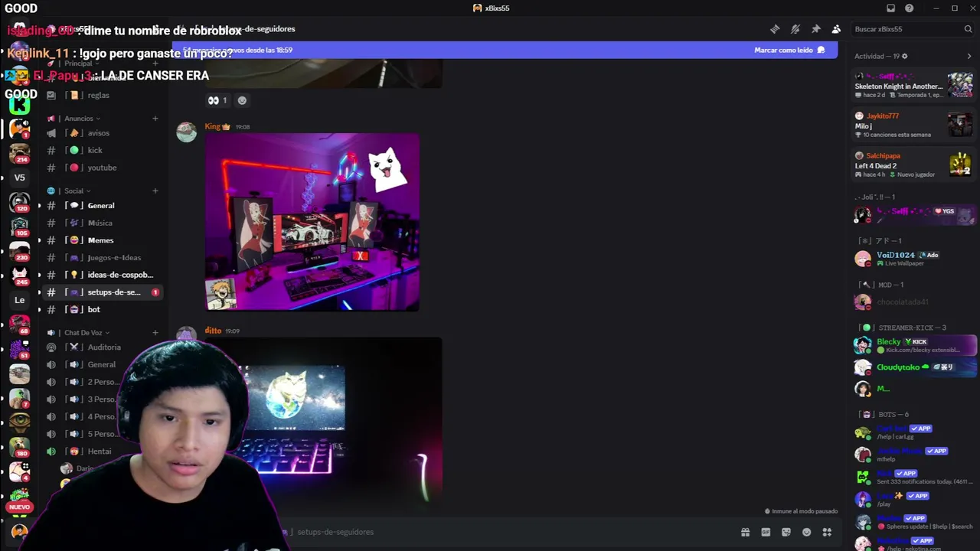Open the ideas-de-cospobre channel

tap(103, 275)
